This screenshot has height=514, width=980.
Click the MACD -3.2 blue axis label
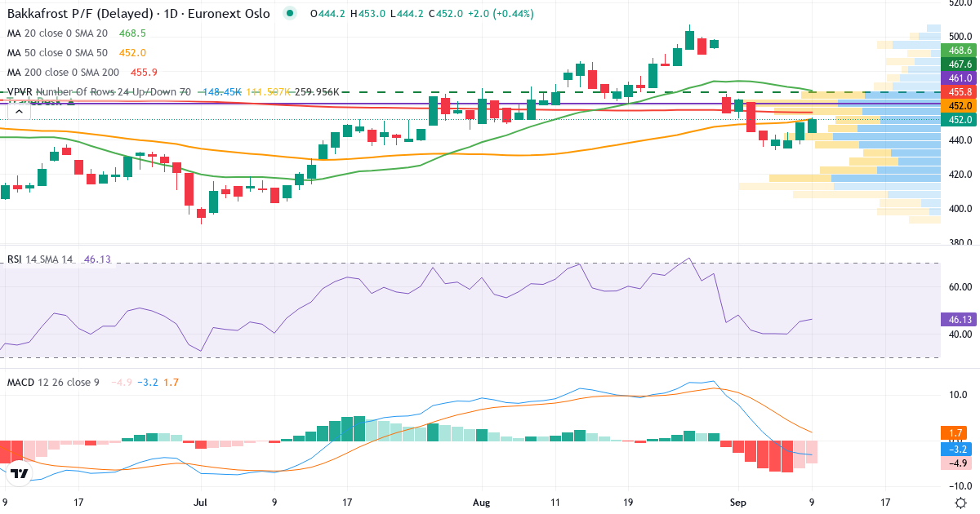956,449
